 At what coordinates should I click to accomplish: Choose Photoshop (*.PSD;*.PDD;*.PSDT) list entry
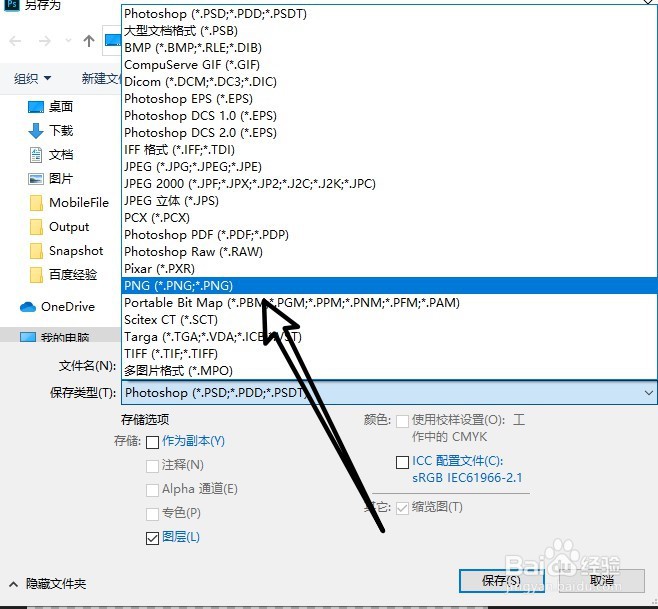pyautogui.click(x=389, y=14)
